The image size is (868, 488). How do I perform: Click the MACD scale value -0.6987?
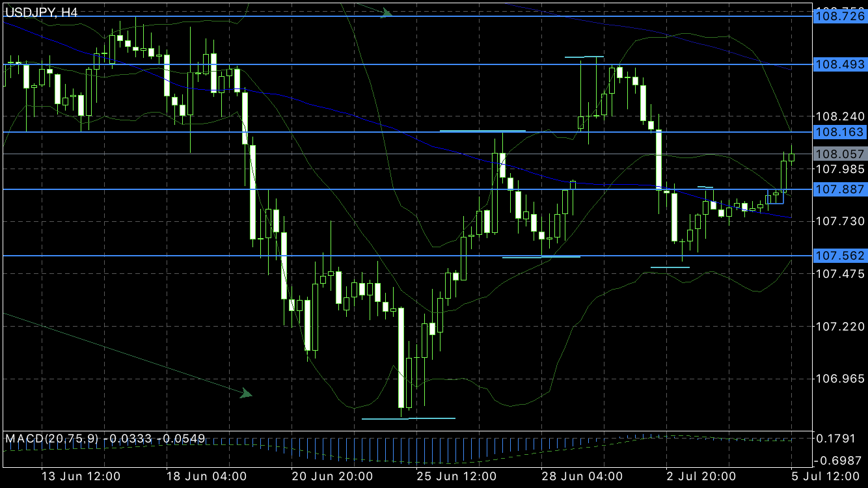[x=839, y=460]
